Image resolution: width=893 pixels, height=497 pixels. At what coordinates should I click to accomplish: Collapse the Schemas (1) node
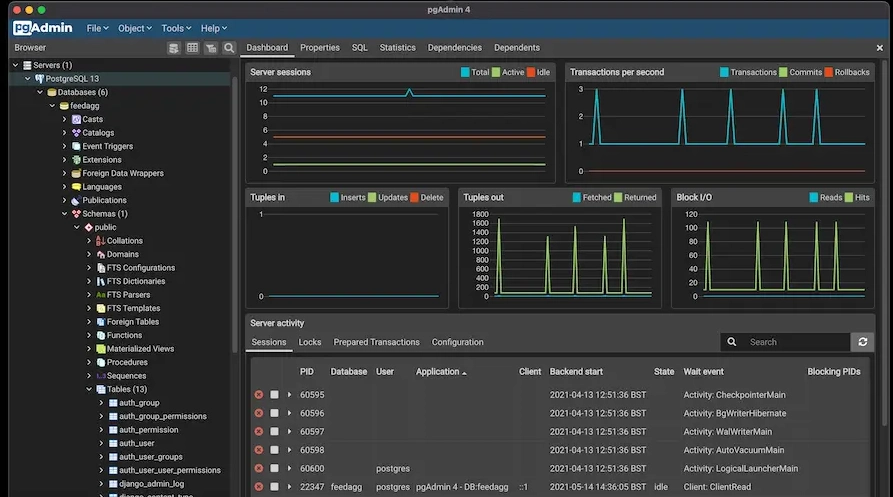pyautogui.click(x=64, y=214)
